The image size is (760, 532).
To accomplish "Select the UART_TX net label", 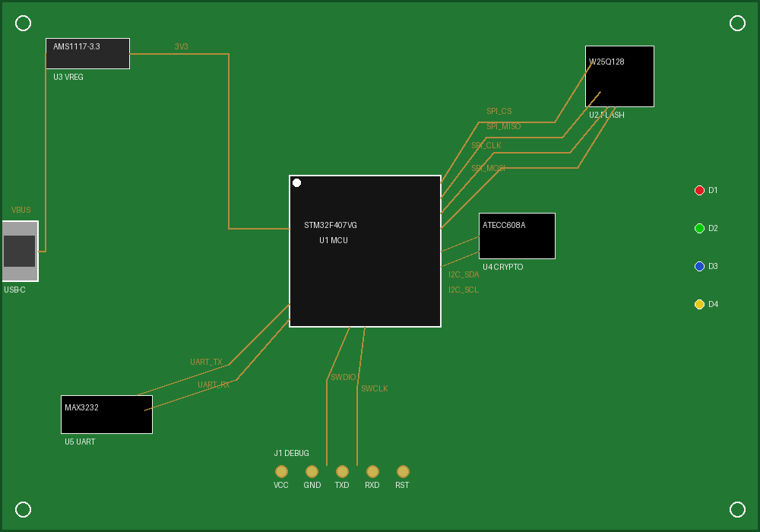I will pos(206,362).
